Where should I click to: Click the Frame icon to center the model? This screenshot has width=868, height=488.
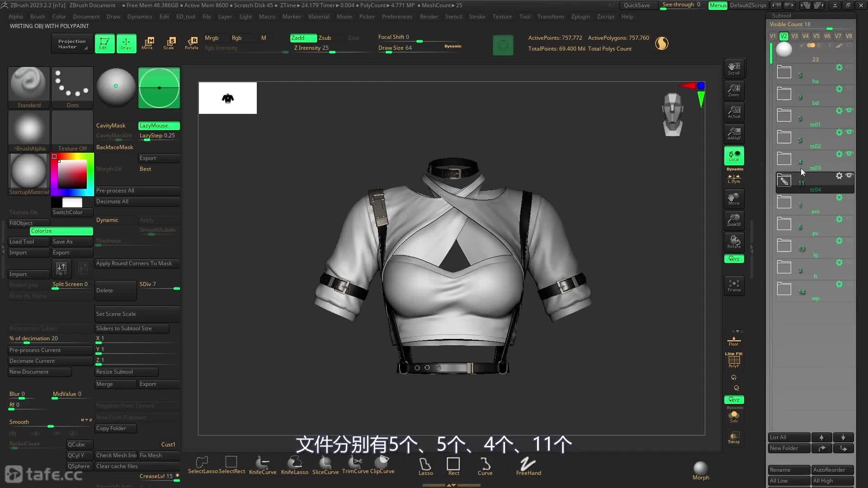coord(734,285)
